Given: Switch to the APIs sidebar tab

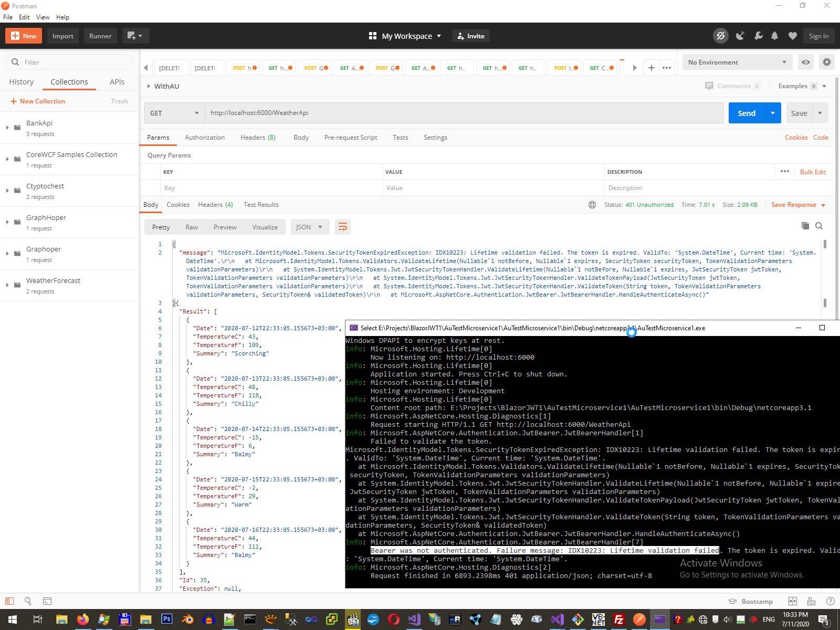Looking at the screenshot, I should pos(117,82).
